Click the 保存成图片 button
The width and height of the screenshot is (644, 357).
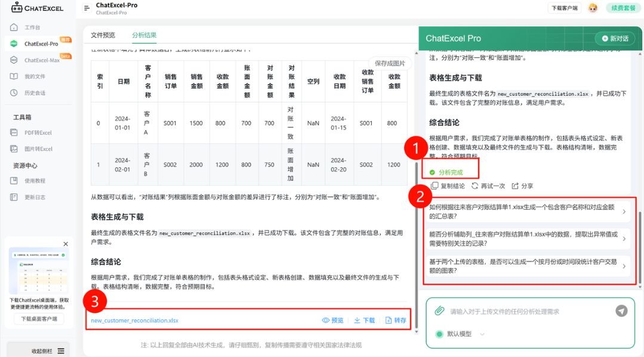[x=389, y=63]
